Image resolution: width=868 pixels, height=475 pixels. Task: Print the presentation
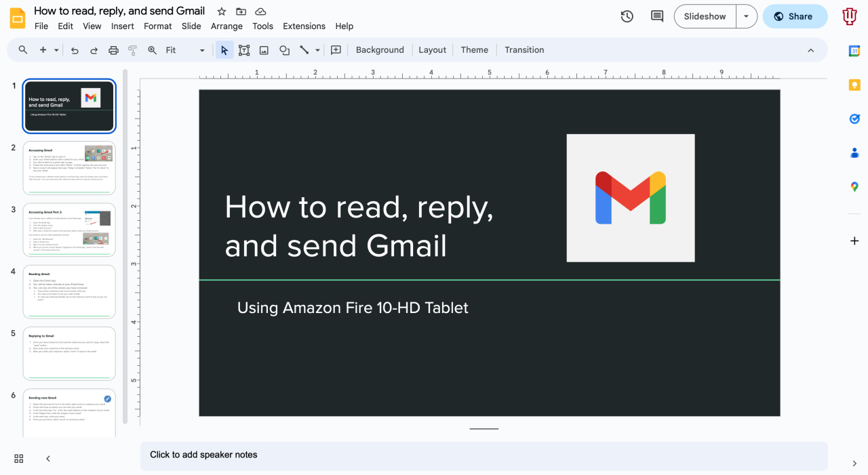113,50
